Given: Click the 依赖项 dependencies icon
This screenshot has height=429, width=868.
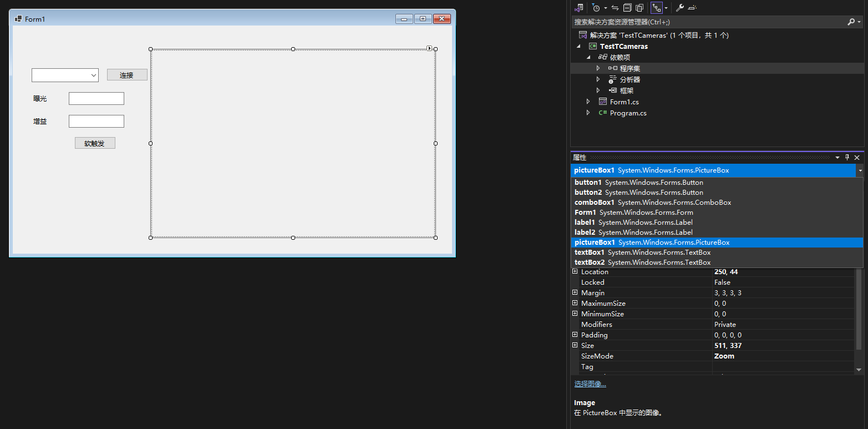Looking at the screenshot, I should point(603,57).
